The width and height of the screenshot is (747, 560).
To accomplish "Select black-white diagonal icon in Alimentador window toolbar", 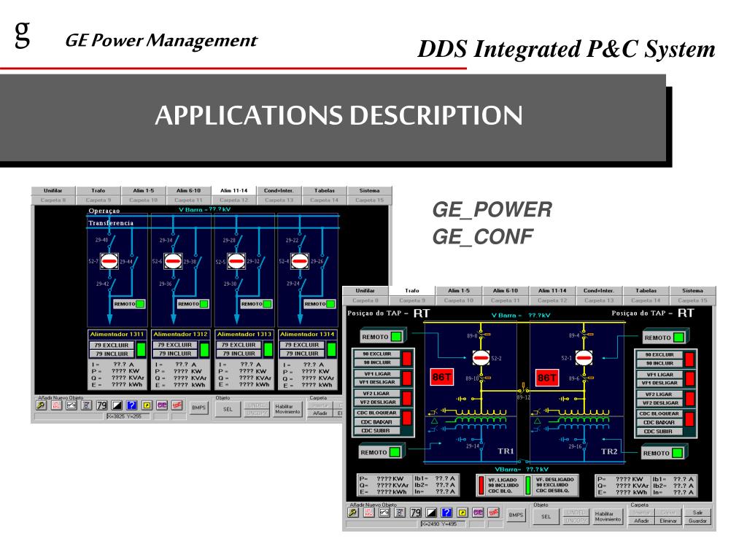I will pyautogui.click(x=117, y=405).
